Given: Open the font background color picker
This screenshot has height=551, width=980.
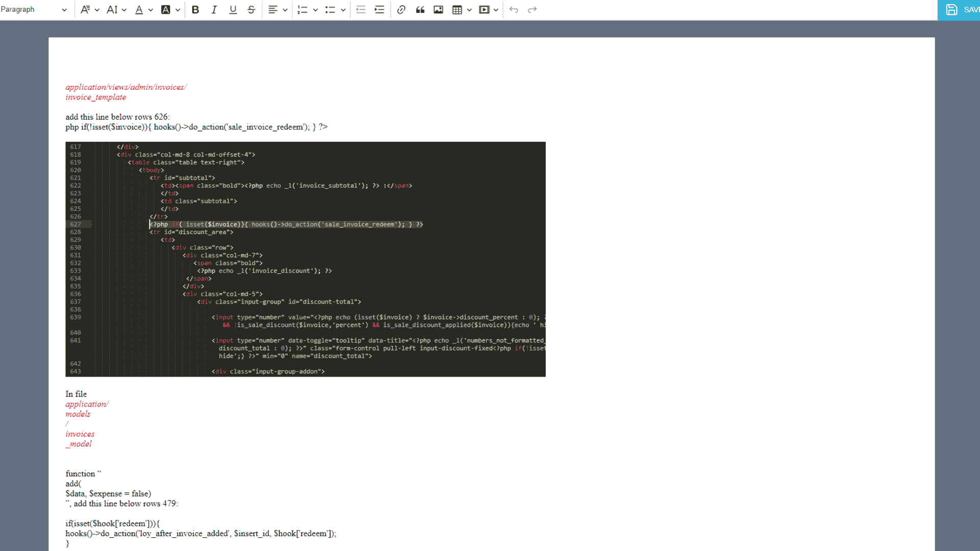Looking at the screenshot, I should [x=170, y=10].
